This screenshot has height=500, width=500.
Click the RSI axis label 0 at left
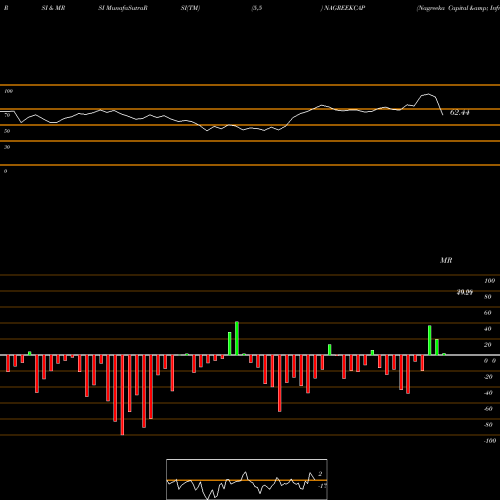[x=5, y=171]
